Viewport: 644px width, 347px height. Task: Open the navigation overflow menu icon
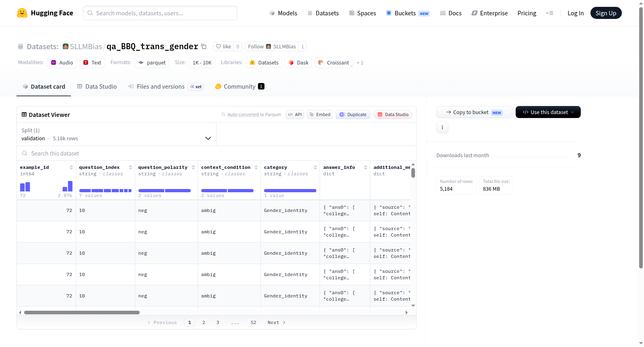(x=549, y=13)
